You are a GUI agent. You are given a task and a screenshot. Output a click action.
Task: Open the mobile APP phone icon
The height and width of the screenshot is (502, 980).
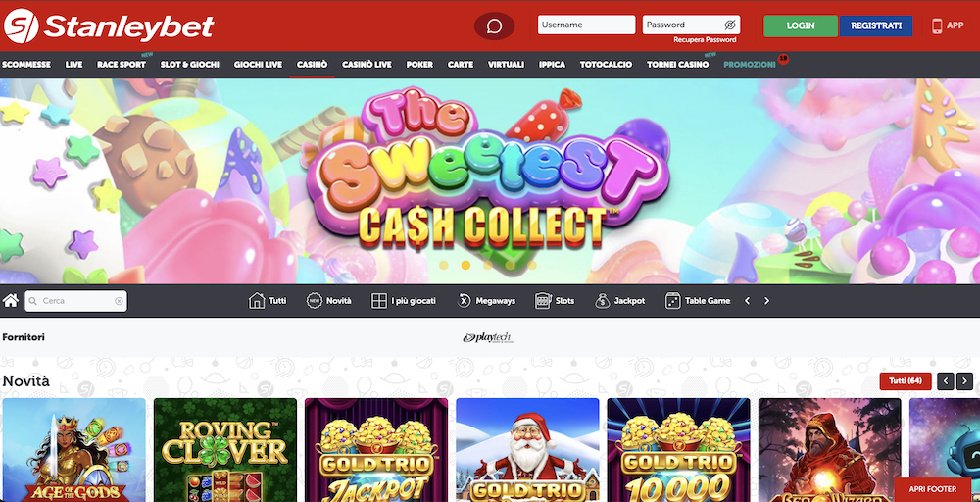point(937,25)
